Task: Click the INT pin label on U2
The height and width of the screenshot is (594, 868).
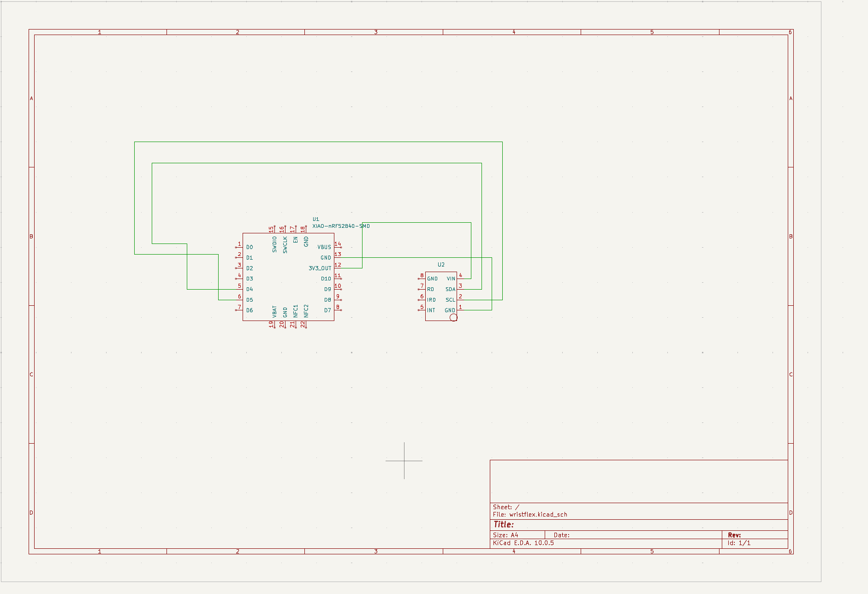Action: [431, 311]
